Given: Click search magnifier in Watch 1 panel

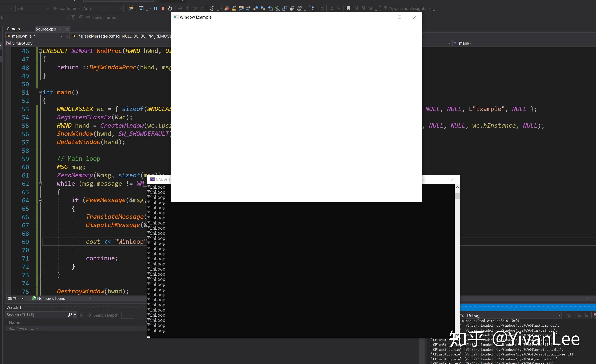Looking at the screenshot, I should (70, 315).
